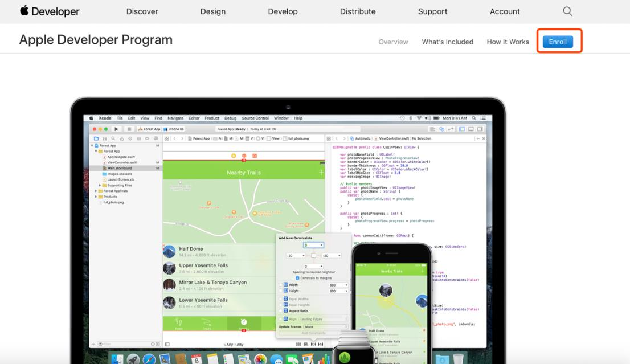Click the Apple Developer logo

click(x=50, y=11)
